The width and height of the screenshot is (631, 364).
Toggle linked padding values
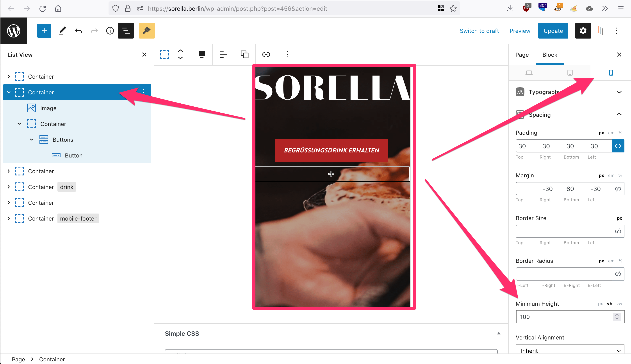[618, 146]
